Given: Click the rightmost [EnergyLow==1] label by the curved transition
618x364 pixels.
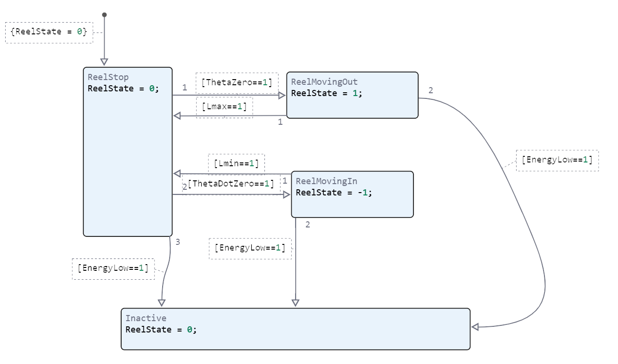Looking at the screenshot, I should coord(557,160).
